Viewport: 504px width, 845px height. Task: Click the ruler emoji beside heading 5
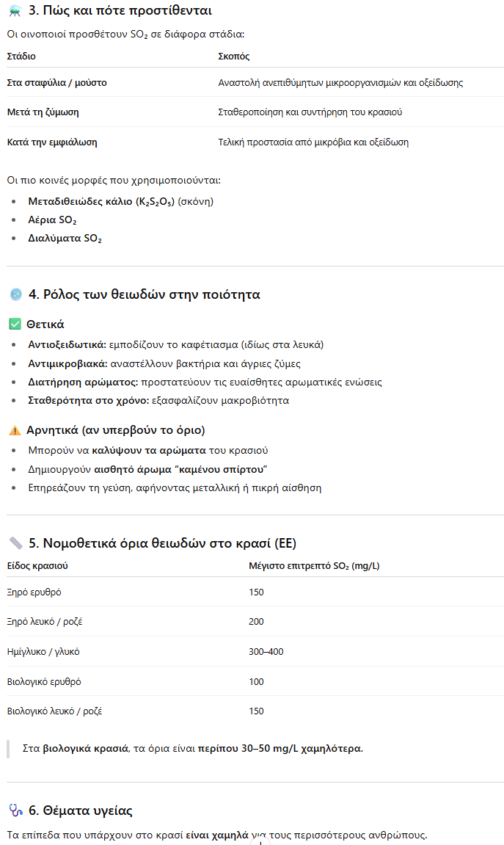15,543
